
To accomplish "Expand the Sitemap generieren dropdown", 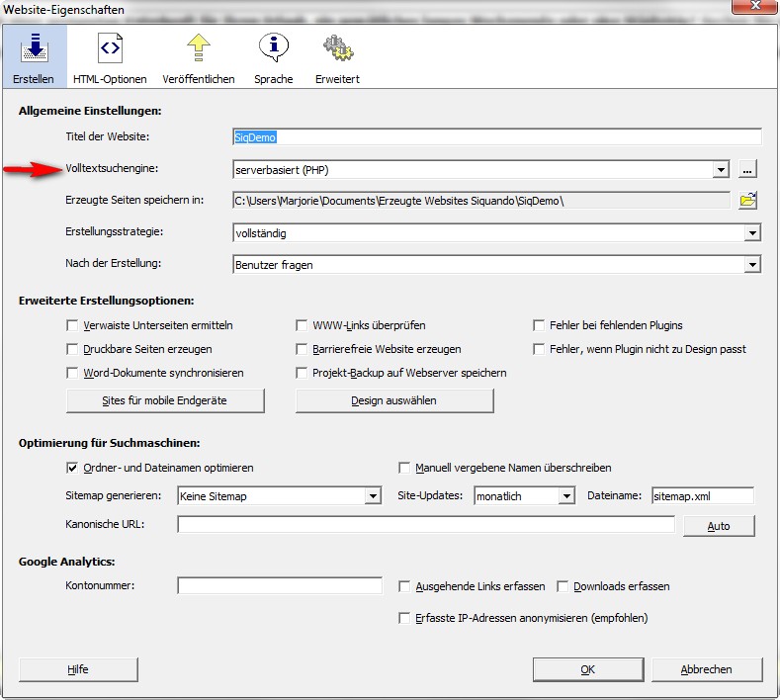I will coord(373,496).
